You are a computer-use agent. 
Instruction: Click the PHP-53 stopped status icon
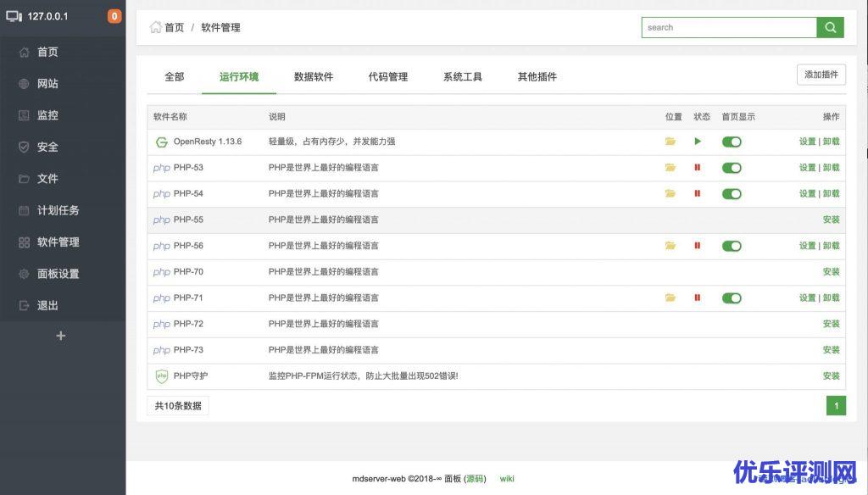pyautogui.click(x=698, y=168)
